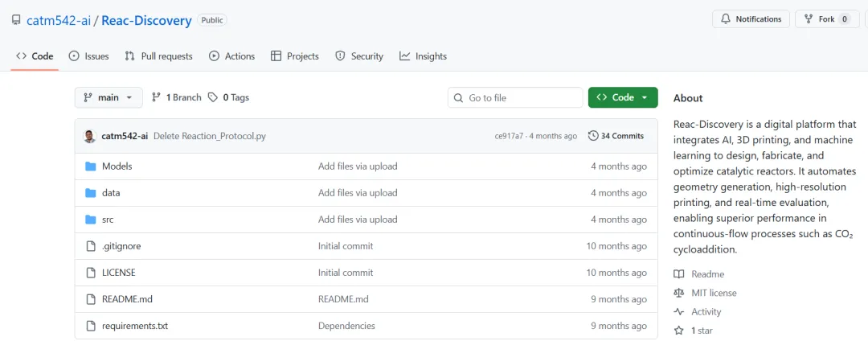Open the Projects tab
868x341 pixels.
click(294, 56)
